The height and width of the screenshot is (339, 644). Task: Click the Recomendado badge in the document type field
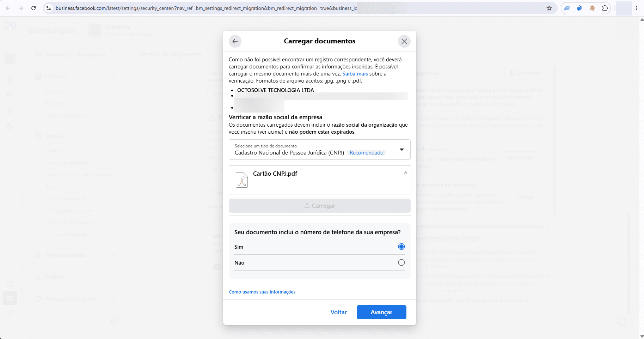point(366,153)
